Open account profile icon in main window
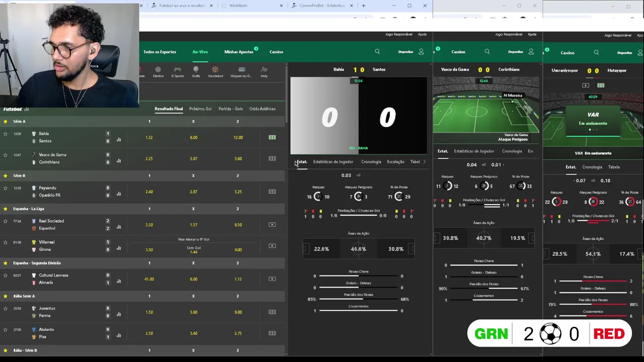 coord(421,52)
